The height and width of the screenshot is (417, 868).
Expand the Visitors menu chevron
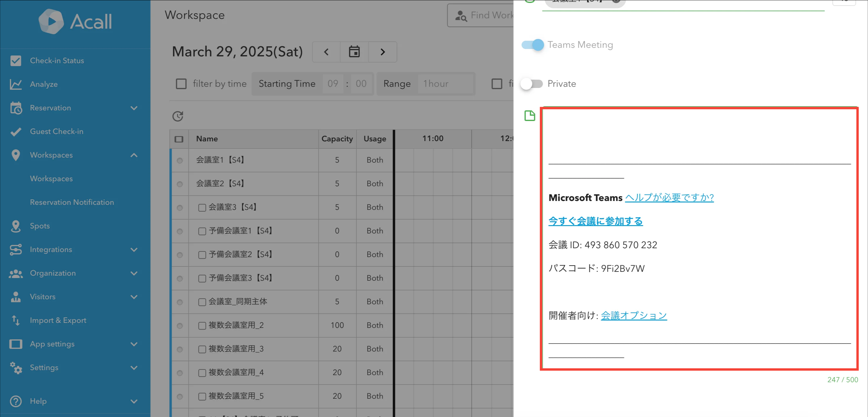134,297
